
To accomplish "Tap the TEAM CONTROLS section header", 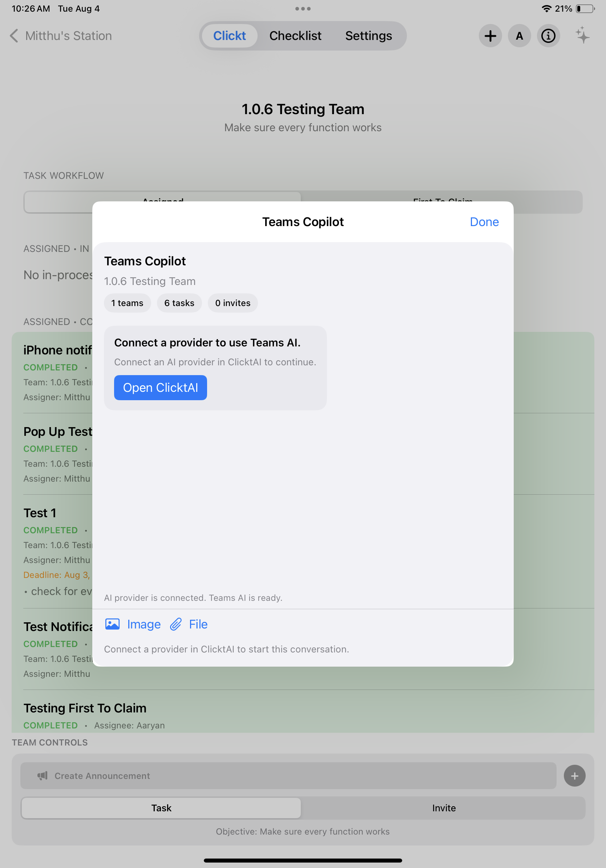I will click(50, 743).
